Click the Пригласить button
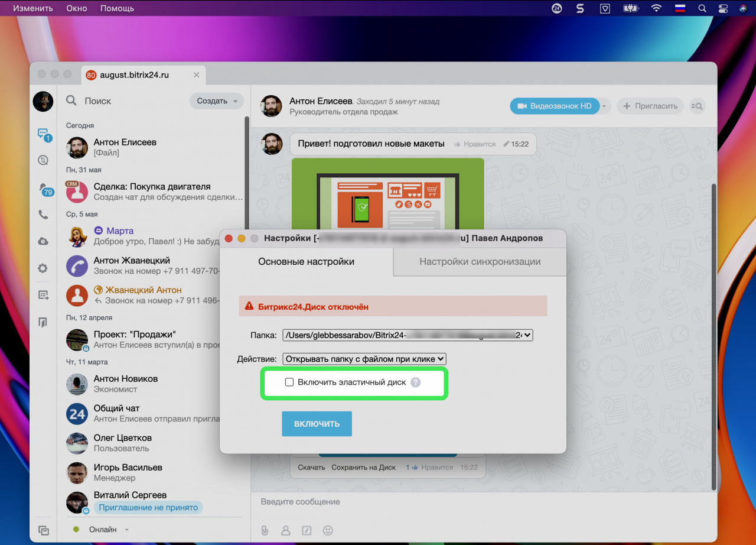 tap(650, 106)
